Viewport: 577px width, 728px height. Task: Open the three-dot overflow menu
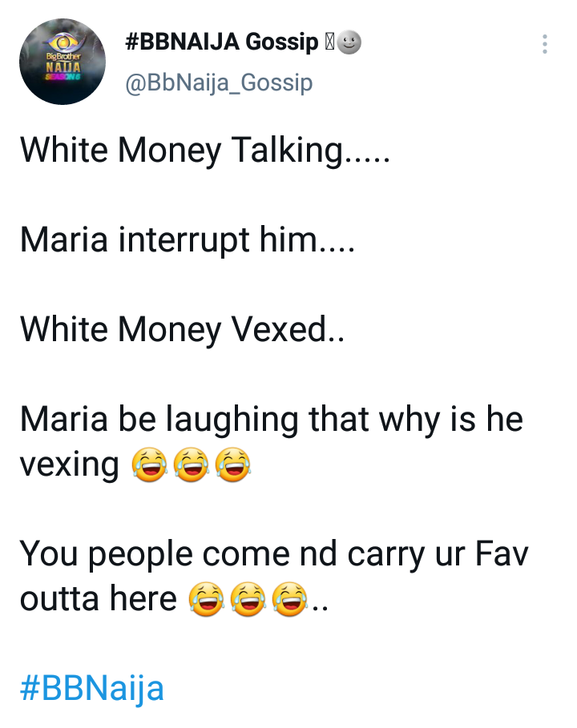(544, 44)
